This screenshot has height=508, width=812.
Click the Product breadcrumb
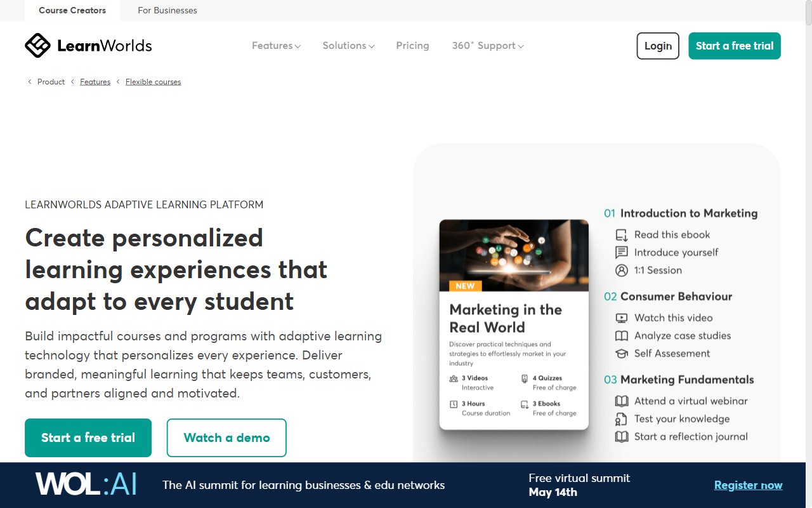51,82
